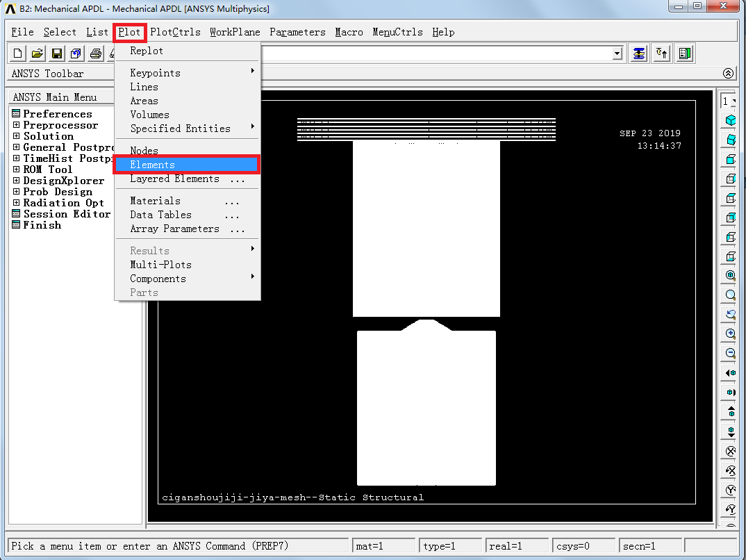Viewport: 746px width, 560px height.
Task: Open the Session Editor item
Action: click(x=67, y=213)
